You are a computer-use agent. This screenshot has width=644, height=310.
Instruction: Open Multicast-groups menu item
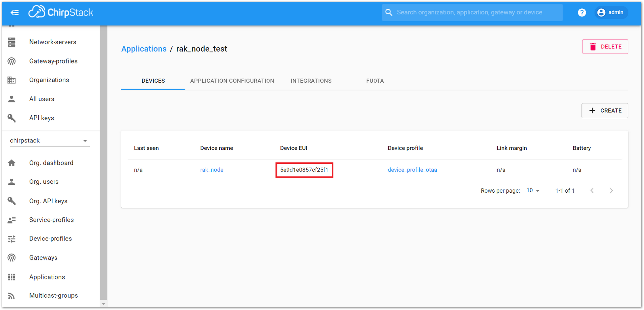click(51, 296)
